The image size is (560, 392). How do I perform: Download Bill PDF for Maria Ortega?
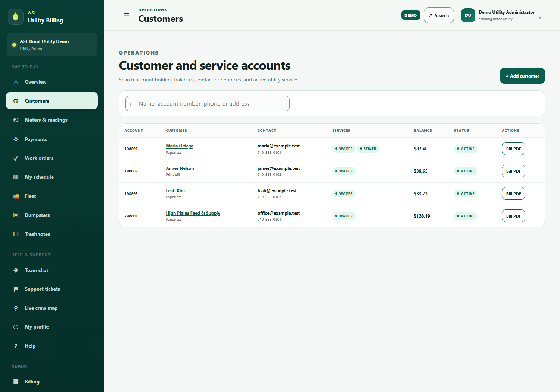click(513, 149)
